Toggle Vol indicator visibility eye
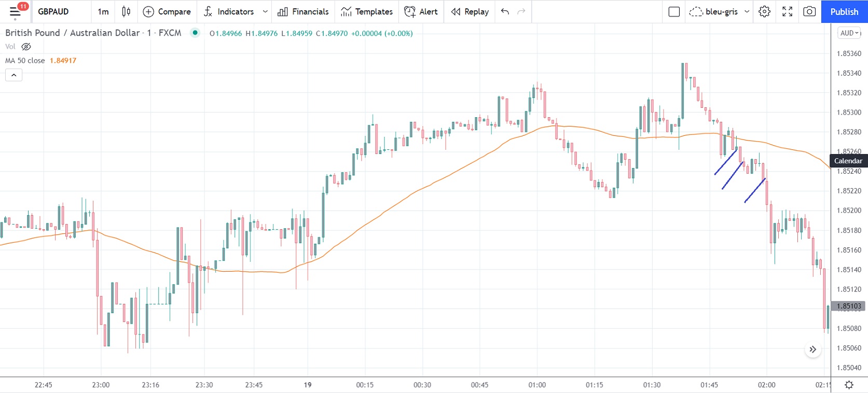This screenshot has height=393, width=868. pos(26,47)
